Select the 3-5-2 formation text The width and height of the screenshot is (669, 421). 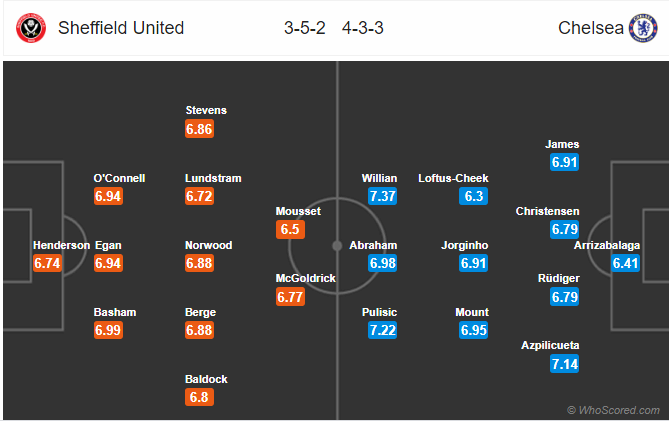point(305,28)
